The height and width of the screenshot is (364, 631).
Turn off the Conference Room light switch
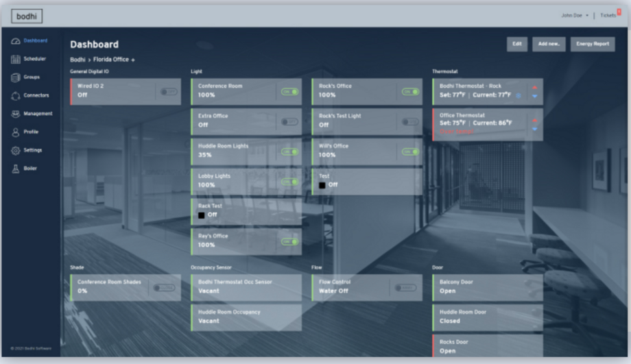point(289,92)
